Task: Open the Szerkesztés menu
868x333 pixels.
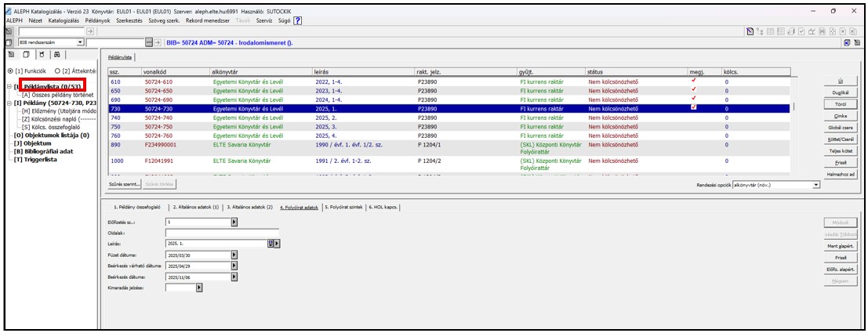Action: 129,20
